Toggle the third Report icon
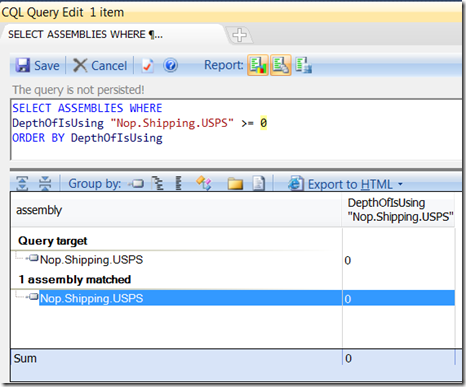 click(x=303, y=65)
